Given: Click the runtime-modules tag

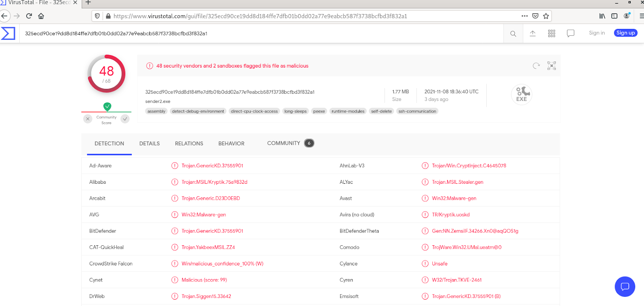Looking at the screenshot, I should pos(348,111).
